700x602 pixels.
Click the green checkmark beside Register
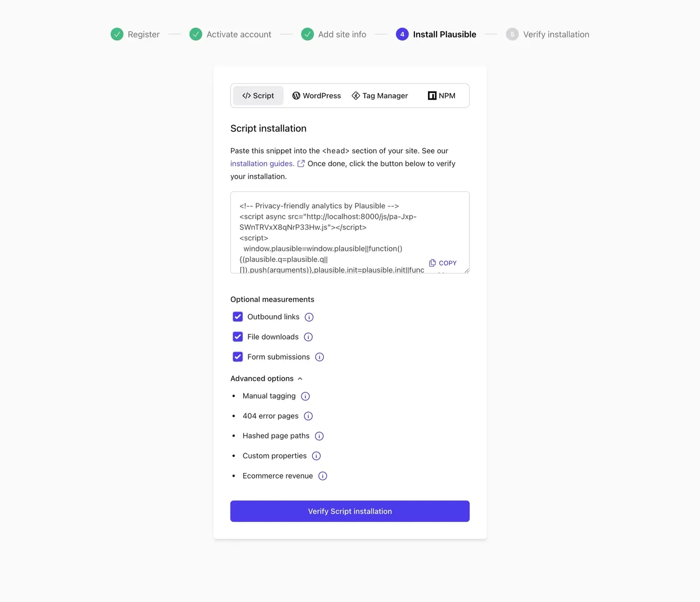117,34
